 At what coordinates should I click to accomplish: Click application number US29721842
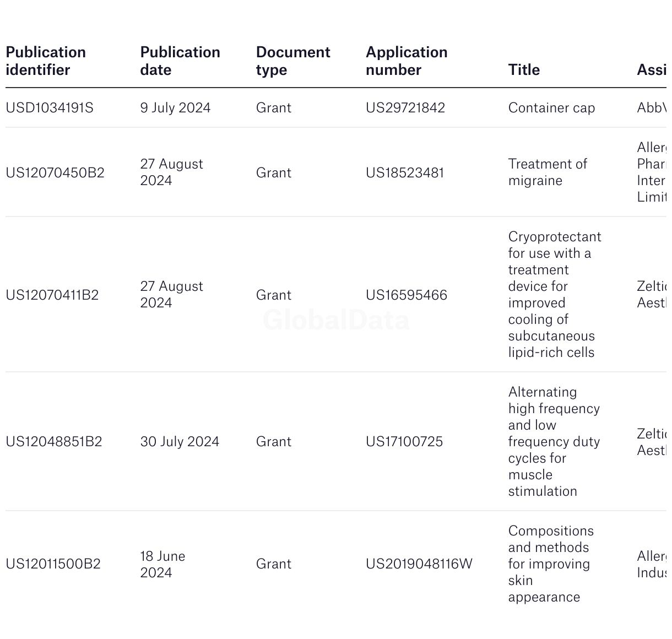click(405, 108)
